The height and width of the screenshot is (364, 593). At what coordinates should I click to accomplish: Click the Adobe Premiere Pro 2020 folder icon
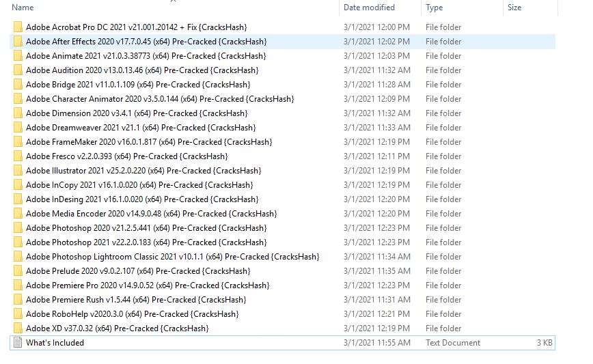[x=18, y=285]
